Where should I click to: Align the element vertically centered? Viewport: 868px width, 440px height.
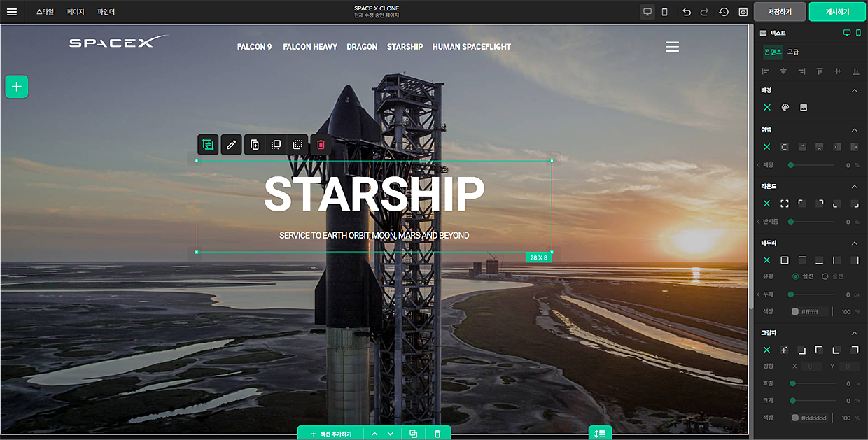pos(837,71)
